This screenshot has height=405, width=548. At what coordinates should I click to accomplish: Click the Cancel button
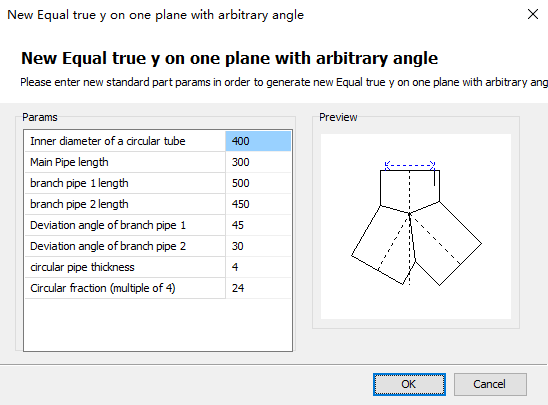click(490, 384)
